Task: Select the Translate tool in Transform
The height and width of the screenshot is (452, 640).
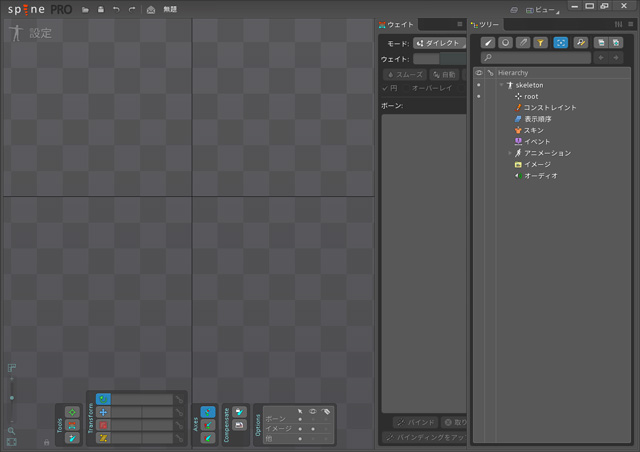Action: [x=103, y=412]
